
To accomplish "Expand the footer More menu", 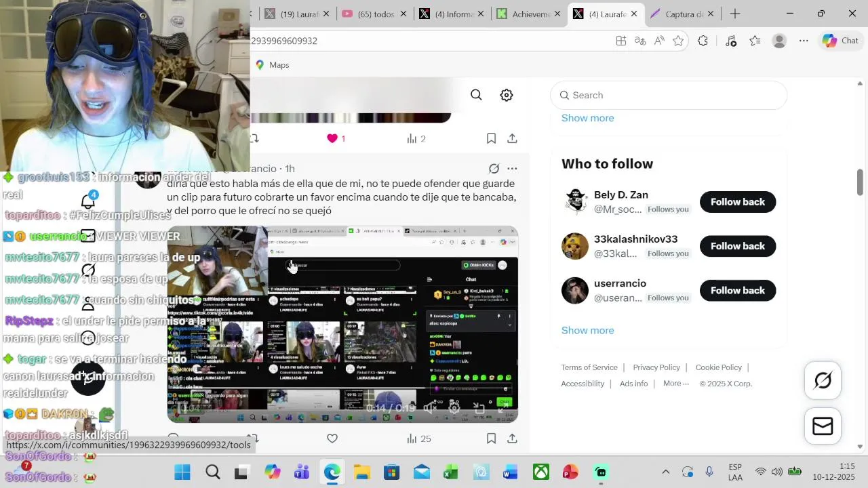I will 676,384.
